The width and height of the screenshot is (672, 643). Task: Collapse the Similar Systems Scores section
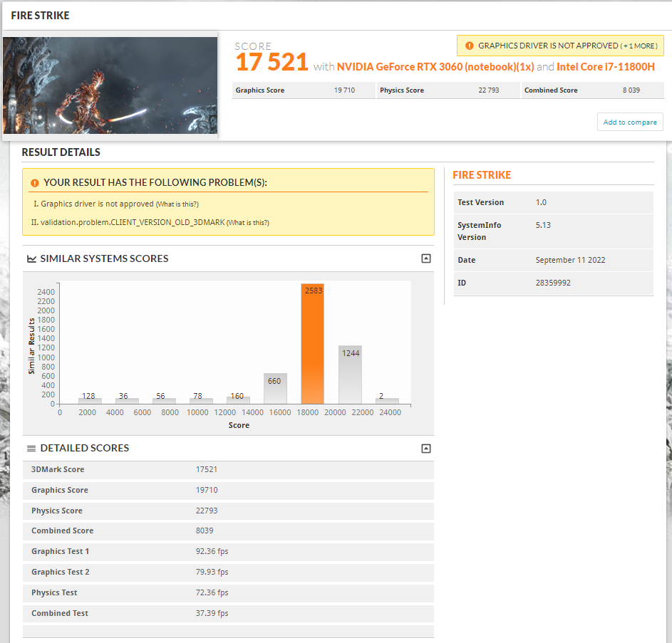click(x=425, y=258)
